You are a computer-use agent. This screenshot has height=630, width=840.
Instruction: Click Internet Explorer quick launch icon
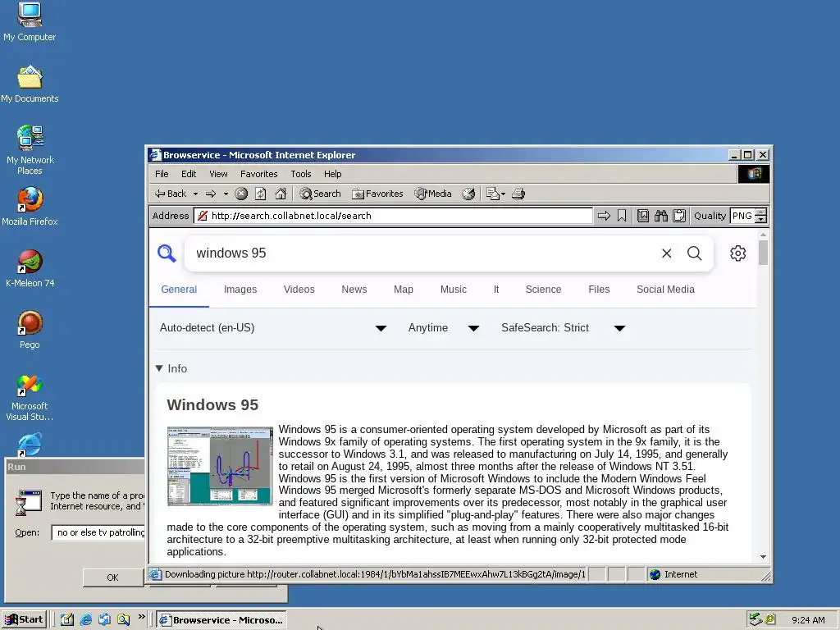(85, 620)
